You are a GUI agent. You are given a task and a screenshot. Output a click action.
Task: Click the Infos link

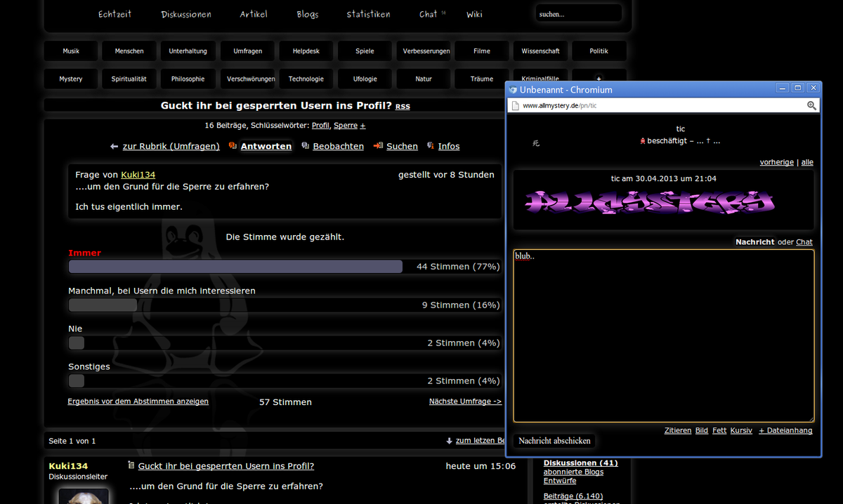point(449,147)
